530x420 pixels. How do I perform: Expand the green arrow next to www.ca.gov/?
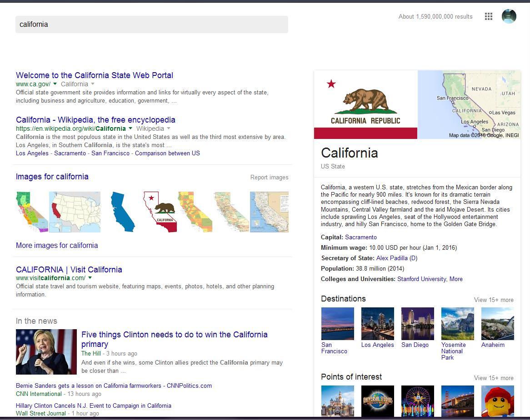tap(55, 84)
